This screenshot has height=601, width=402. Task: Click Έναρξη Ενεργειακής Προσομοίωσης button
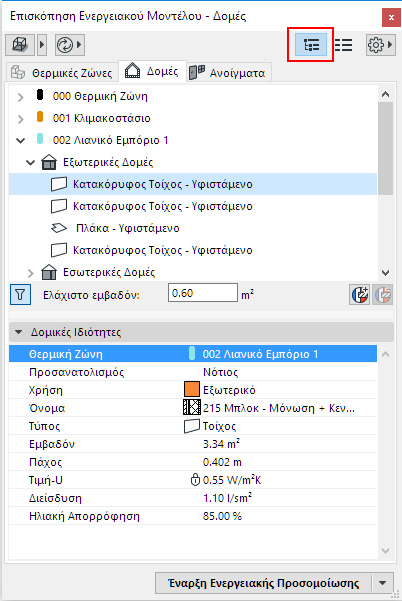[x=263, y=583]
